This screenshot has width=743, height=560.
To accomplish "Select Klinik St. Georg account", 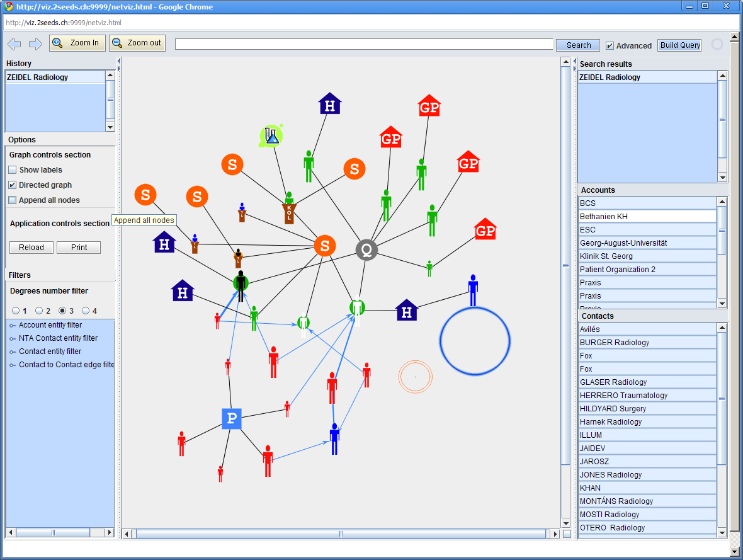I will coord(647,256).
